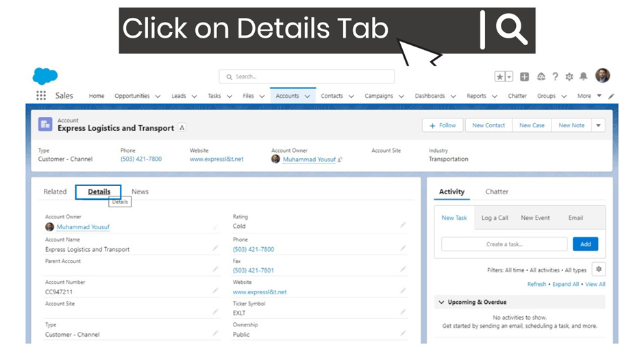644x362 pixels.
Task: Select the Chatter tab in side panel
Action: pyautogui.click(x=497, y=192)
